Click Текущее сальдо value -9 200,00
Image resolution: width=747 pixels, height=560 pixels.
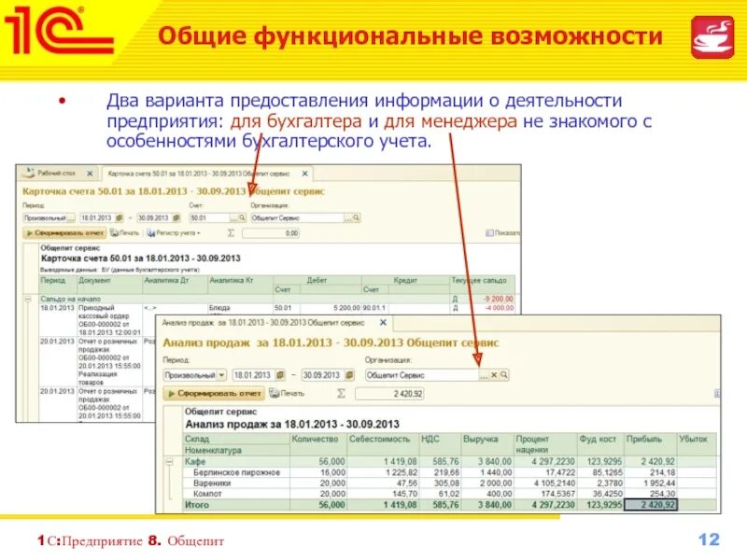[x=499, y=299]
